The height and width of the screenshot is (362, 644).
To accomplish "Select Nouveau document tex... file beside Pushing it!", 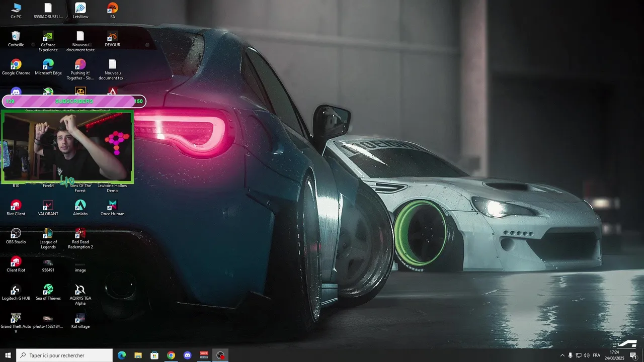I will [x=113, y=69].
